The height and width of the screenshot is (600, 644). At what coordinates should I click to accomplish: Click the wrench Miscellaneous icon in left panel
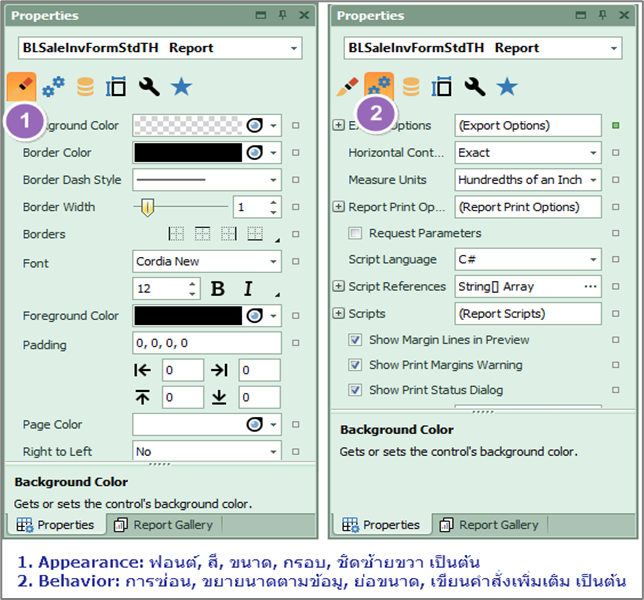148,88
